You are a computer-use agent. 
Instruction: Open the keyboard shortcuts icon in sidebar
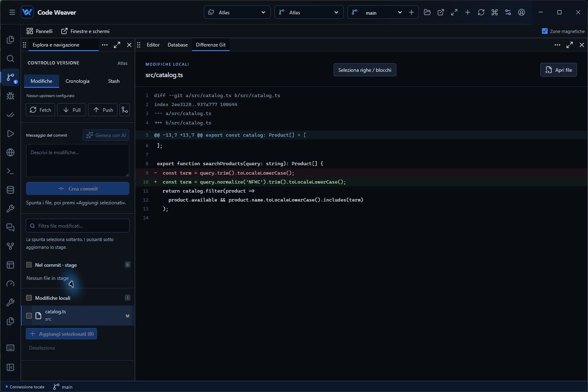[x=11, y=348]
